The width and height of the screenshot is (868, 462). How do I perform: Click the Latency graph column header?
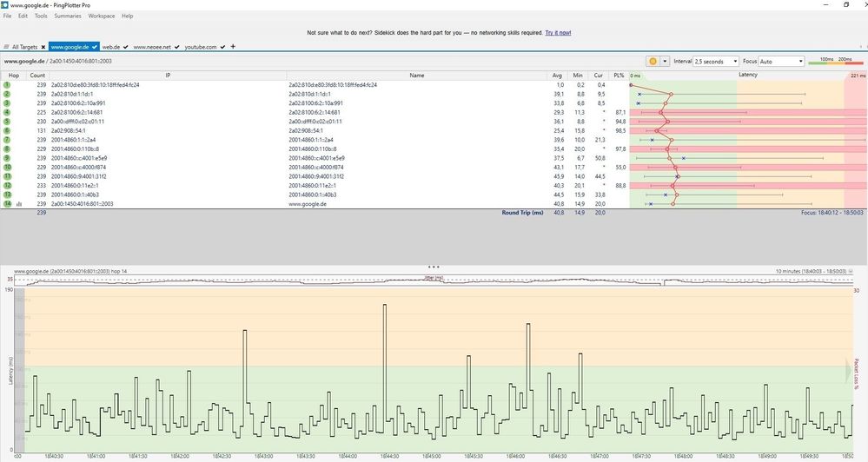(x=748, y=75)
